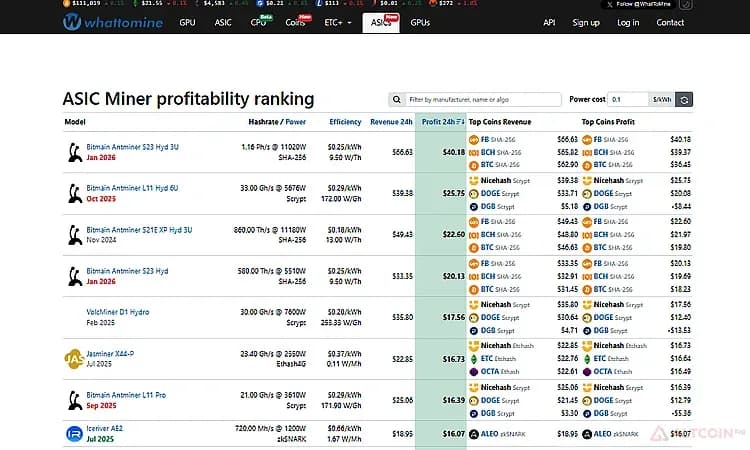Toggle the dark mode icon in top bar
The image size is (750, 450).
pyautogui.click(x=686, y=4)
